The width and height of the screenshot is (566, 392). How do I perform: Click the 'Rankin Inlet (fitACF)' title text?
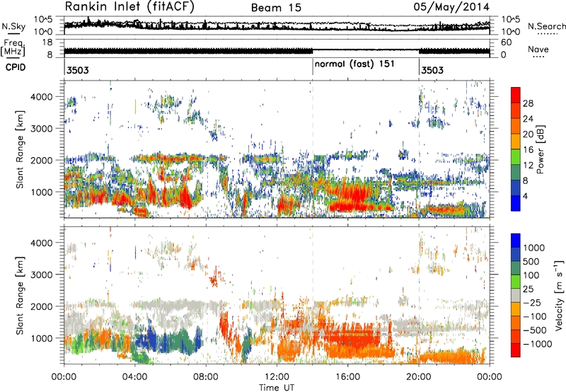[x=129, y=6]
